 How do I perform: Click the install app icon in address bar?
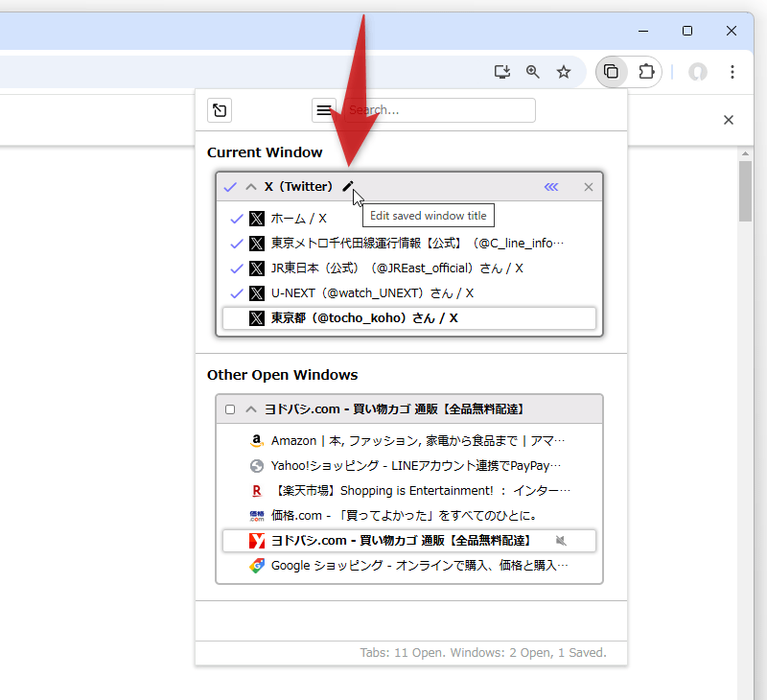pos(501,72)
